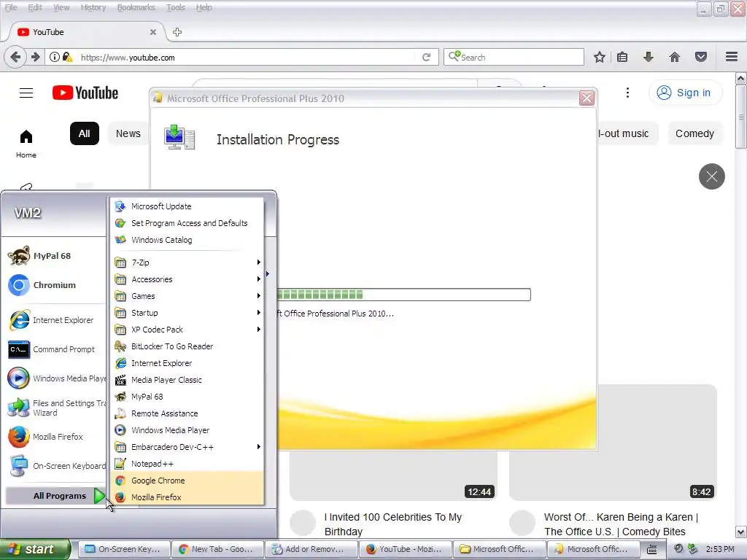Open the 12:44 video thumbnail
747x560 pixels.
point(393,475)
